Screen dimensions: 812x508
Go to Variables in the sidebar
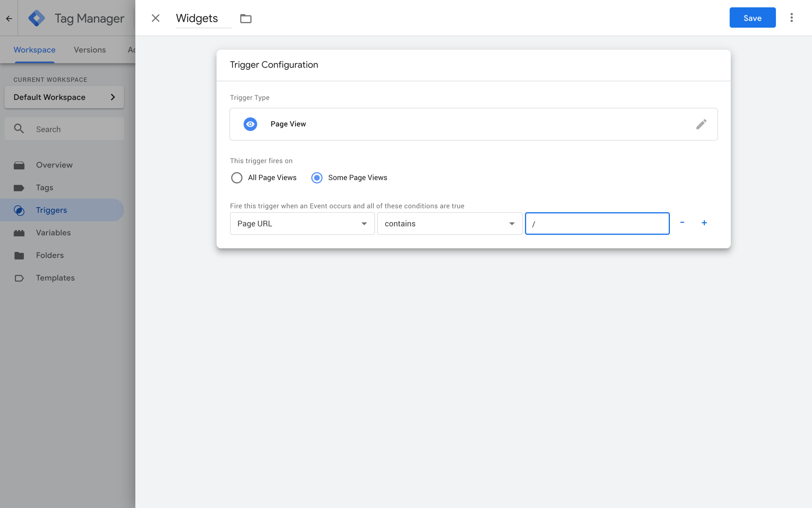(53, 232)
